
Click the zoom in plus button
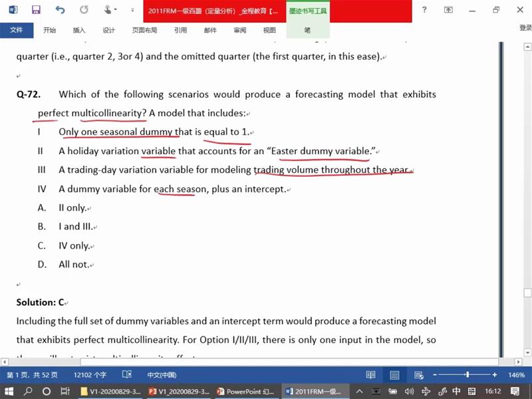point(495,375)
